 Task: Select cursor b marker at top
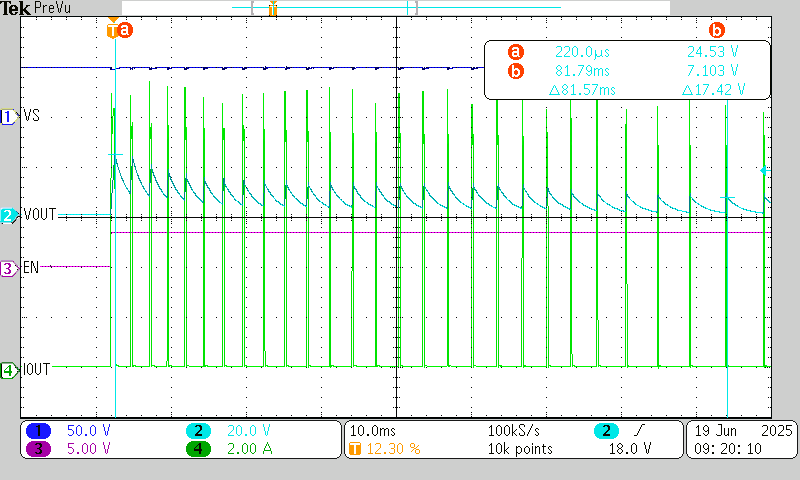(x=716, y=30)
